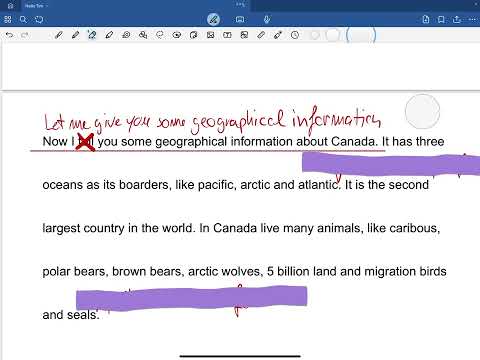Toggle the pen editing mode button
The width and height of the screenshot is (480, 360).
tap(213, 19)
